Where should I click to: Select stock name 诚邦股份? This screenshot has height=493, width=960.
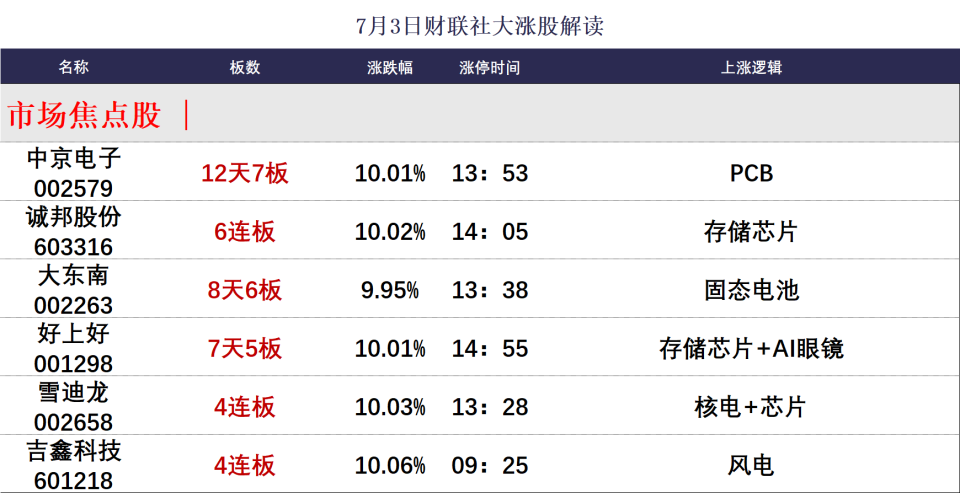point(74,217)
